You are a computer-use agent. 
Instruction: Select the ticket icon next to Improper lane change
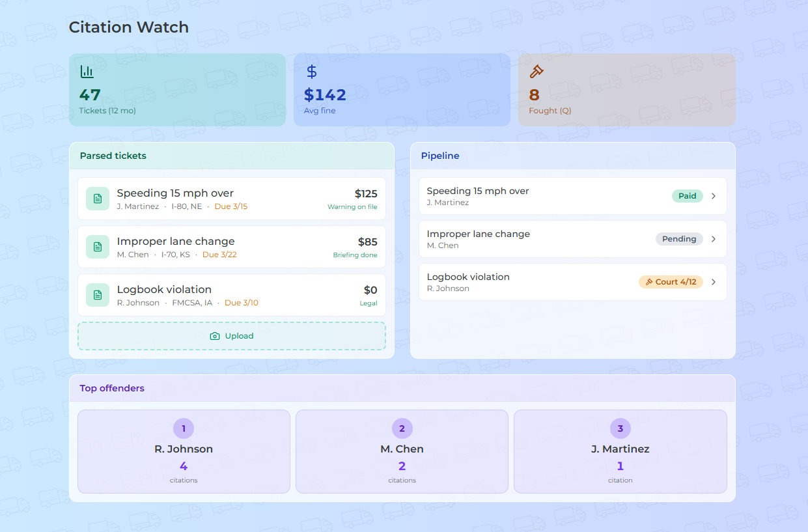(x=97, y=247)
